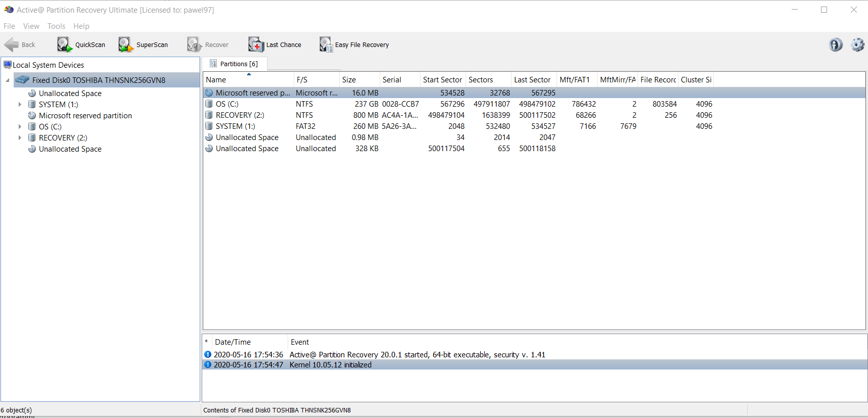Click the Local System Devices root label
Viewport: 868px width, 418px height.
click(49, 65)
